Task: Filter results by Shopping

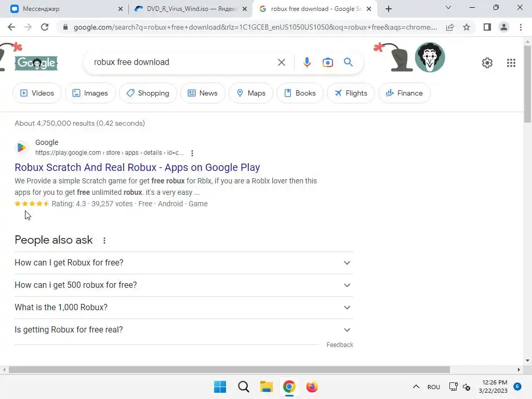Action: pos(148,93)
